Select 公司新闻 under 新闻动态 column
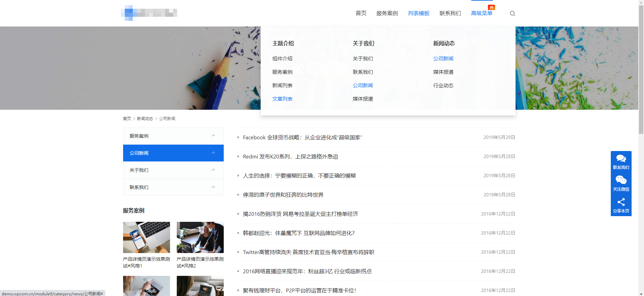Viewport: 644px width, 296px height. click(443, 58)
